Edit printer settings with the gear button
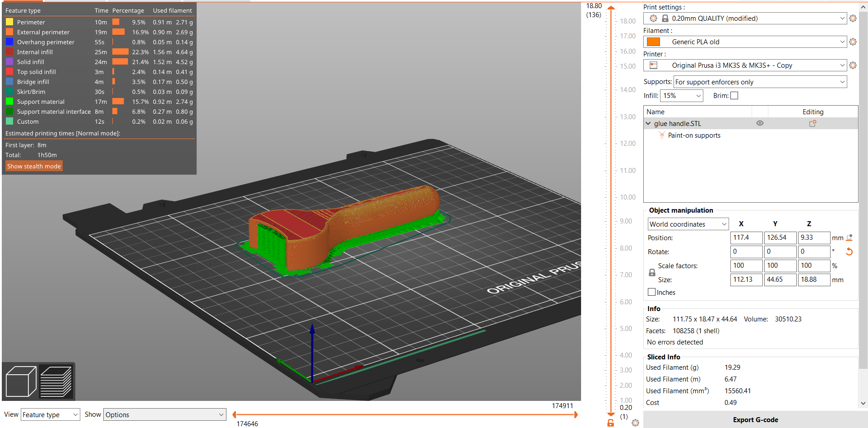The width and height of the screenshot is (868, 428). (x=853, y=65)
